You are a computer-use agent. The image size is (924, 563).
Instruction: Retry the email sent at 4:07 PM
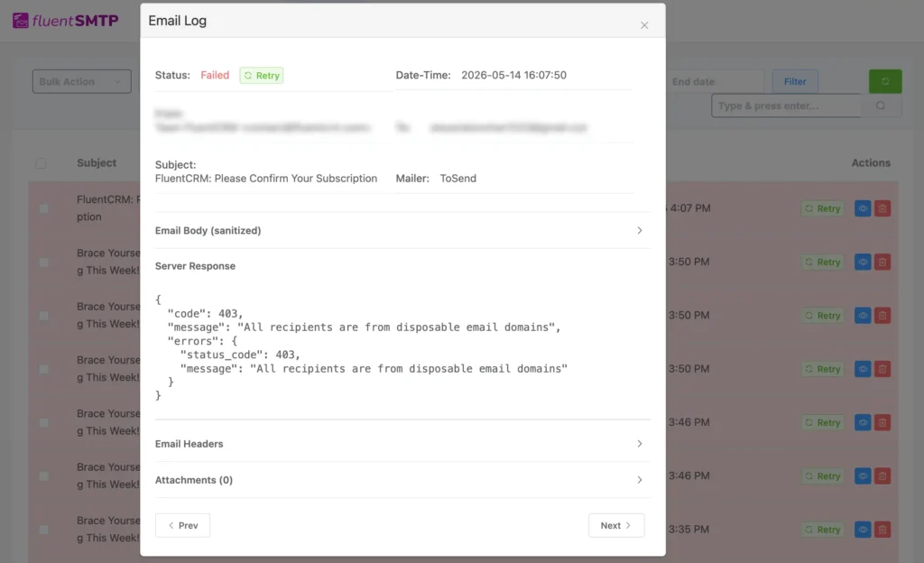[x=823, y=208]
